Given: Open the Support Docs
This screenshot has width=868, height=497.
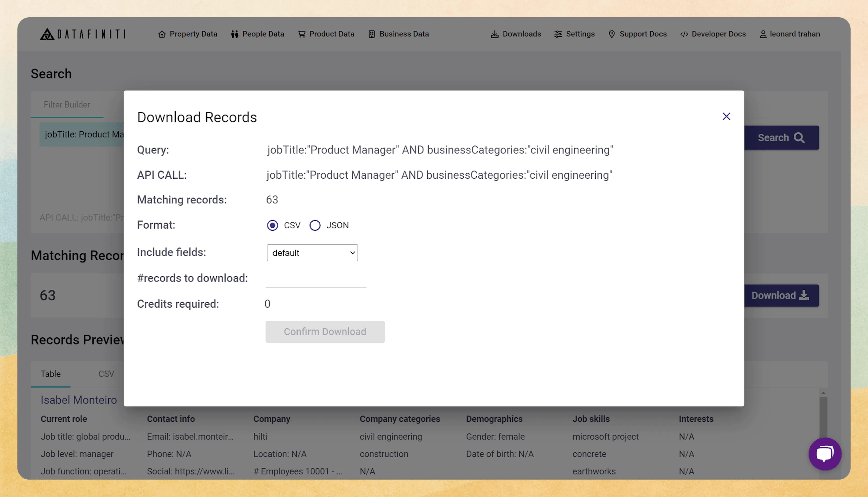Looking at the screenshot, I should click(637, 34).
